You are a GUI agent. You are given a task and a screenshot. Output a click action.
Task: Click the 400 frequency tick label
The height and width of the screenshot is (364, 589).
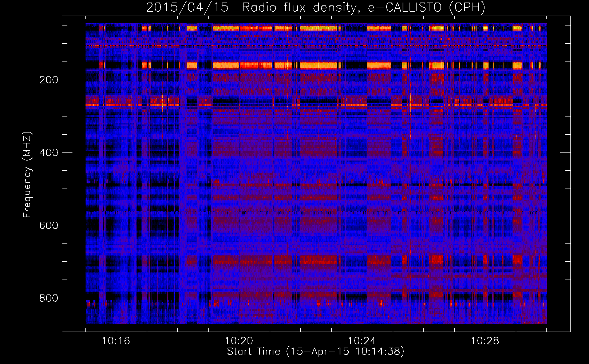click(49, 153)
